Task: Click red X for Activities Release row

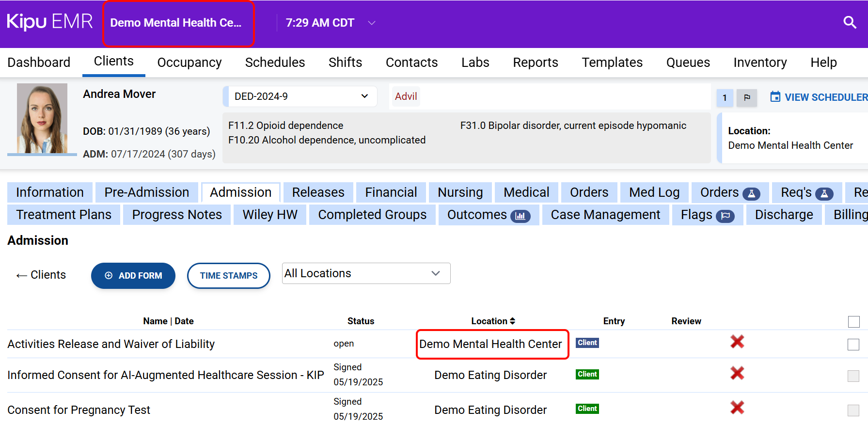Action: click(737, 342)
